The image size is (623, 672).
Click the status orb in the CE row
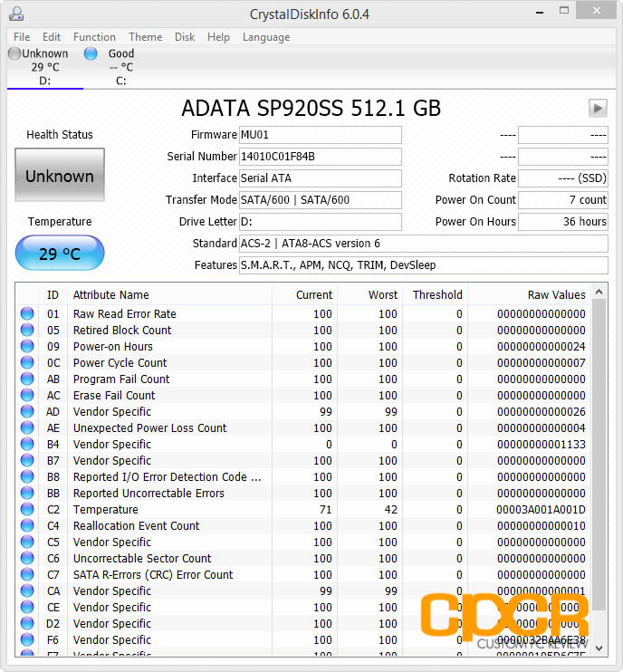pyautogui.click(x=27, y=607)
